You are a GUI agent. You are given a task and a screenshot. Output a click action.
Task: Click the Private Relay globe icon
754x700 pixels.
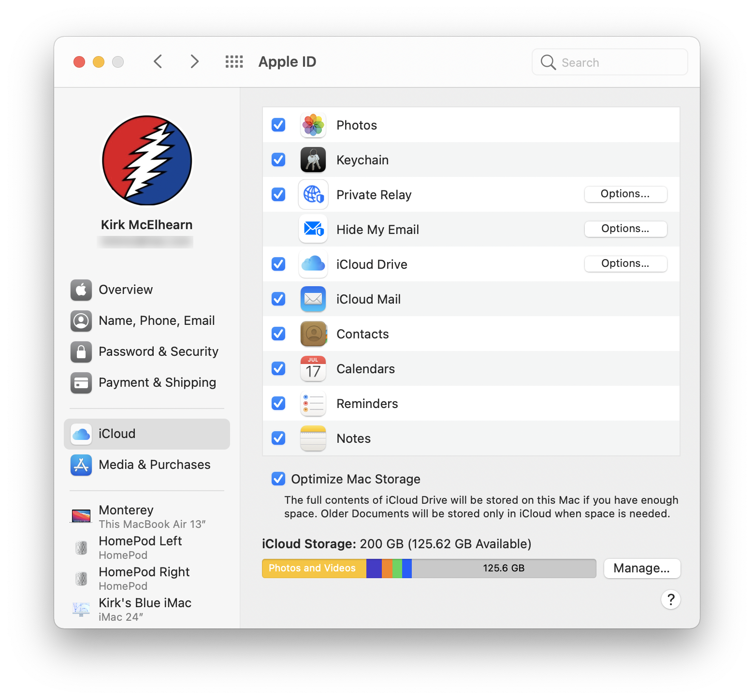tap(313, 195)
